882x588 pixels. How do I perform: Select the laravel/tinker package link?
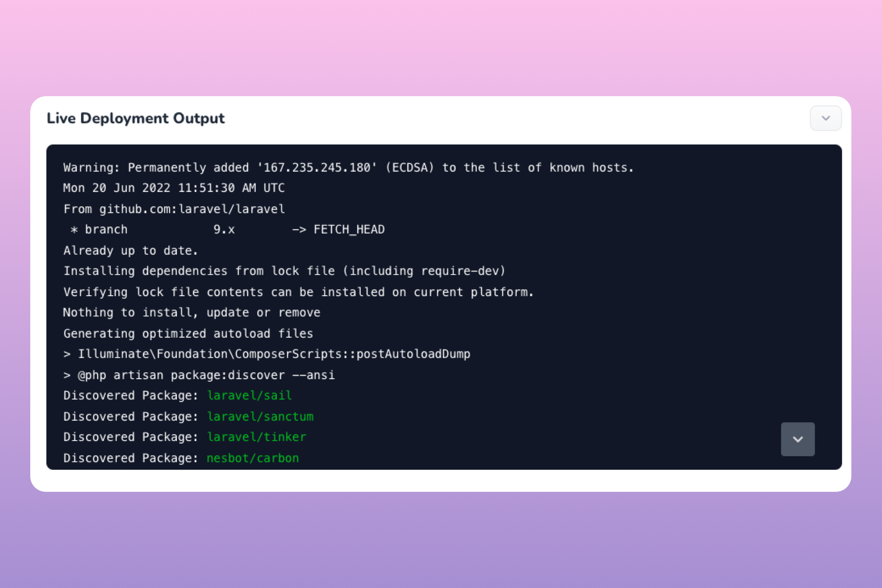tap(256, 437)
